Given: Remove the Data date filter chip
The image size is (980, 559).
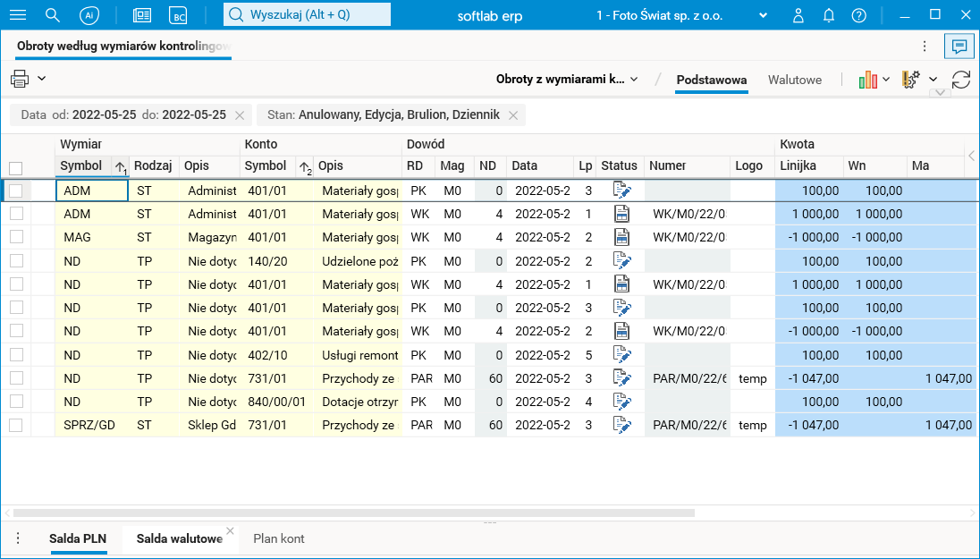Looking at the screenshot, I should coord(240,115).
